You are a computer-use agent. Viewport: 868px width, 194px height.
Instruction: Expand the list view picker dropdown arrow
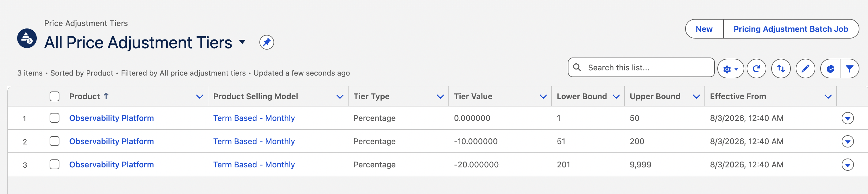click(242, 42)
